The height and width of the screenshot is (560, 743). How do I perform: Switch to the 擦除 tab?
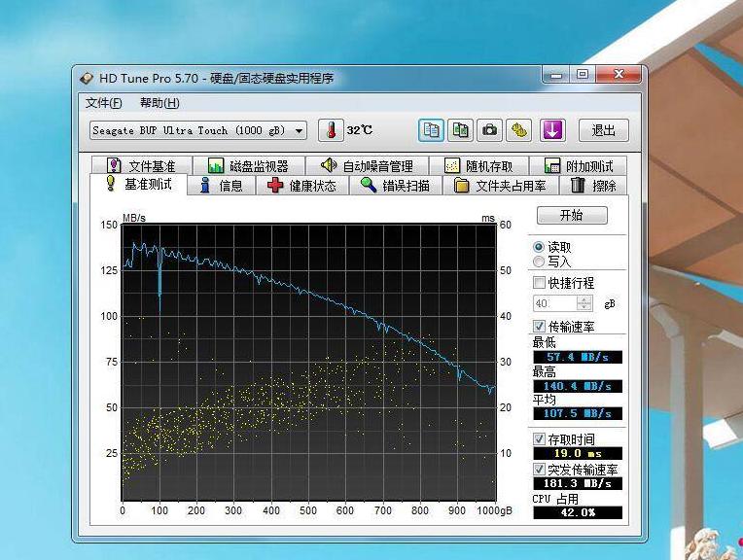[593, 186]
